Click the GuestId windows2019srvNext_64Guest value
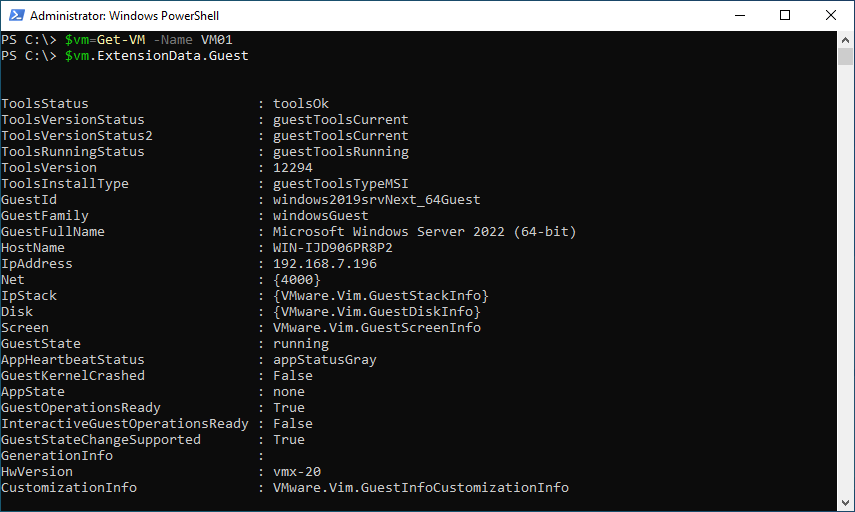The width and height of the screenshot is (855, 512). pyautogui.click(x=377, y=200)
